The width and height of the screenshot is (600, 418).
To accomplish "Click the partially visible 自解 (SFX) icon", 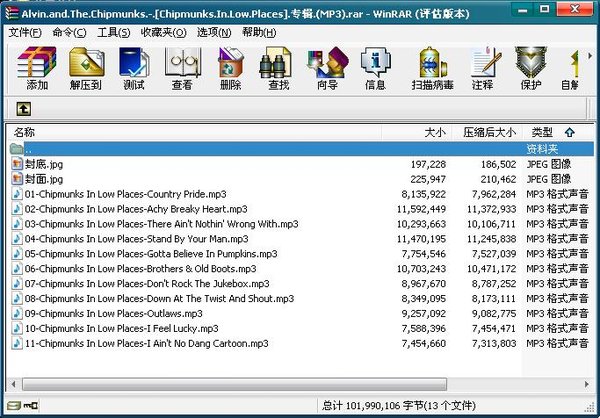I will pyautogui.click(x=574, y=63).
